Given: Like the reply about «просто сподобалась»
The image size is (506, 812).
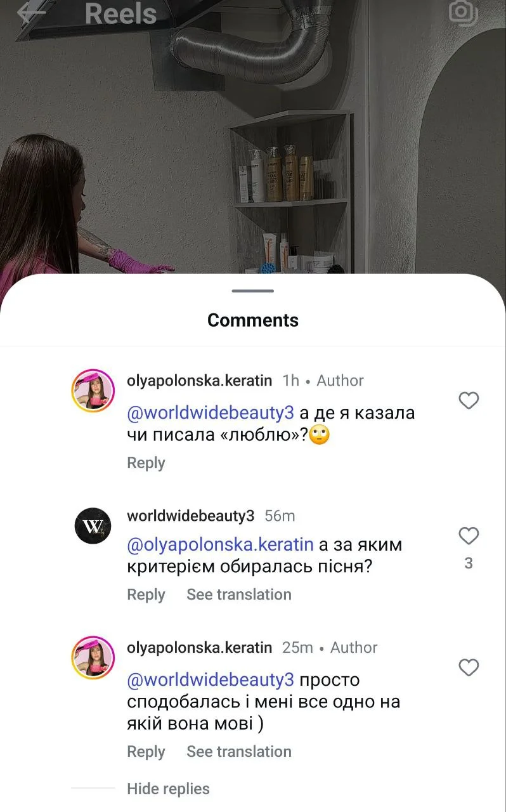Looking at the screenshot, I should 469,667.
